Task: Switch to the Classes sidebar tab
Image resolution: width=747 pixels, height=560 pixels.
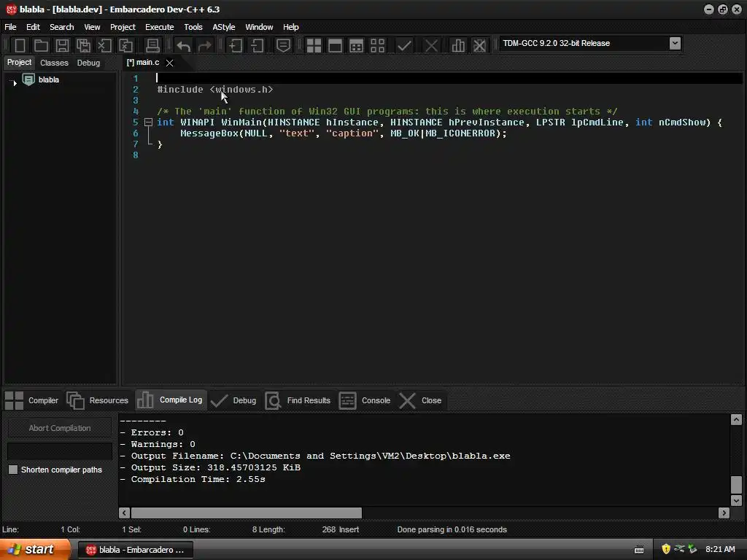Action: click(x=54, y=63)
